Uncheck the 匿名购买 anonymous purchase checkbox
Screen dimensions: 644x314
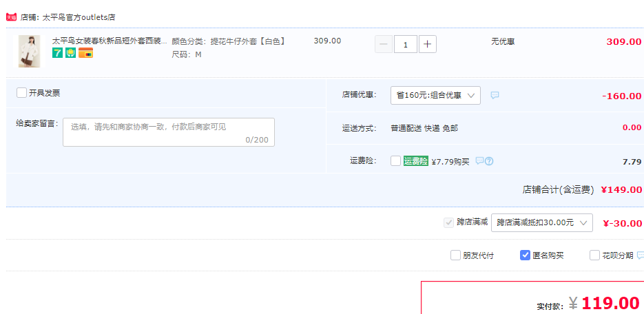pyautogui.click(x=525, y=255)
